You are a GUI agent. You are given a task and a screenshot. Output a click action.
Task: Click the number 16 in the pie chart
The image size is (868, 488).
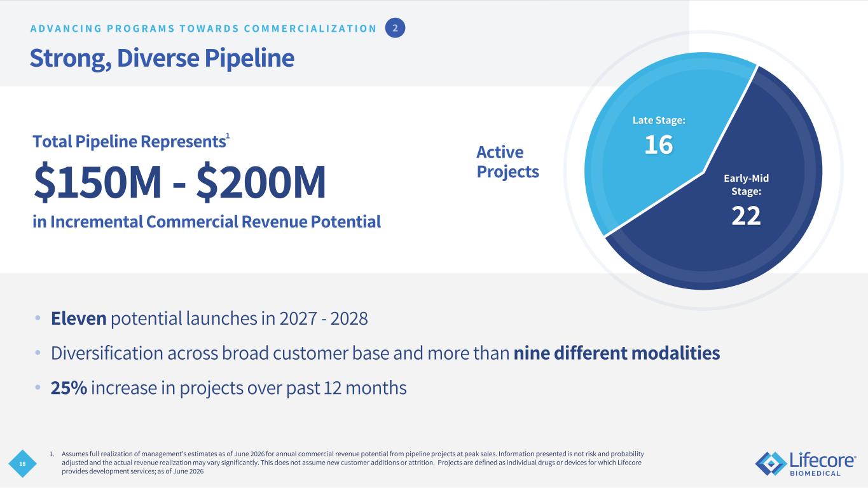(x=659, y=146)
